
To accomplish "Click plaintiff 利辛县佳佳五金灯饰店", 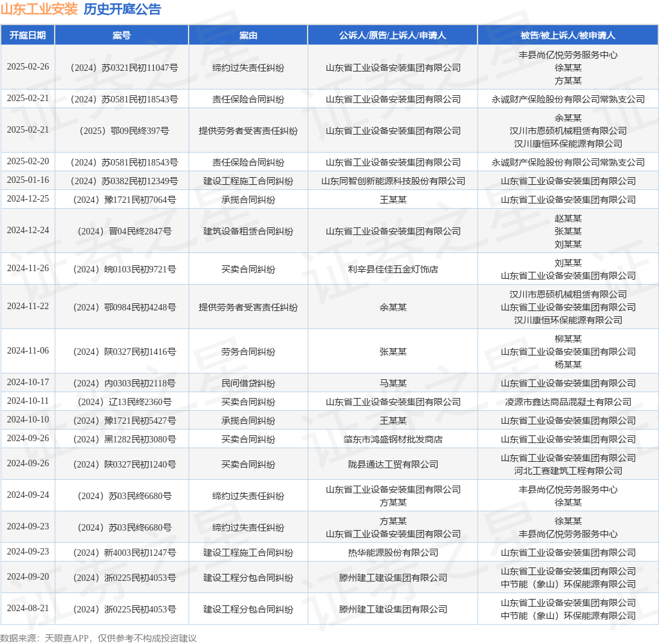I will point(393,269).
